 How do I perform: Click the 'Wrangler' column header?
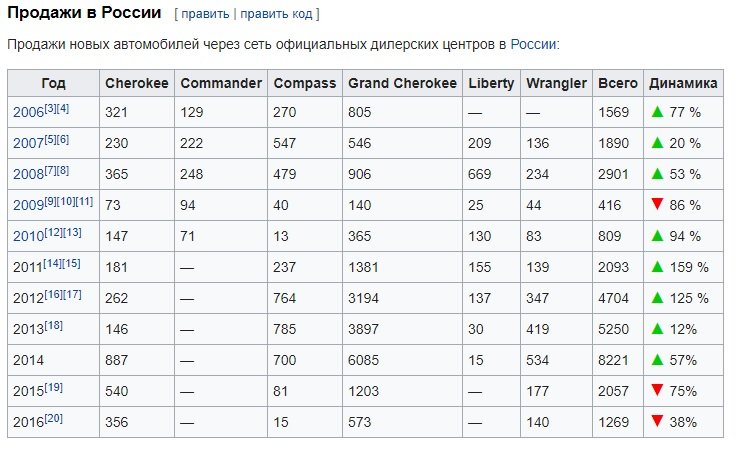[556, 83]
